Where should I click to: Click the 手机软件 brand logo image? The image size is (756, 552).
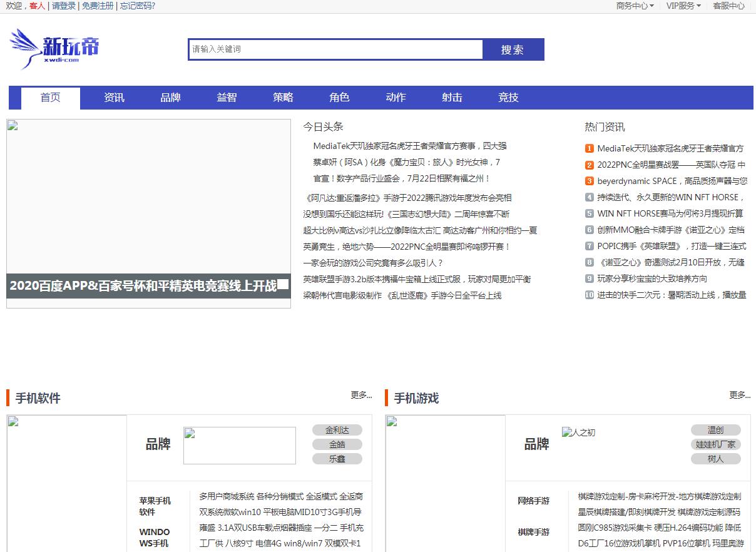click(x=240, y=446)
